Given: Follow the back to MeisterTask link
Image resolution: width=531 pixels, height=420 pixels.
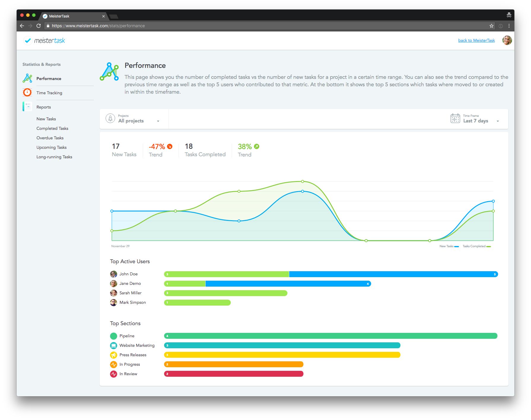Looking at the screenshot, I should [476, 40].
